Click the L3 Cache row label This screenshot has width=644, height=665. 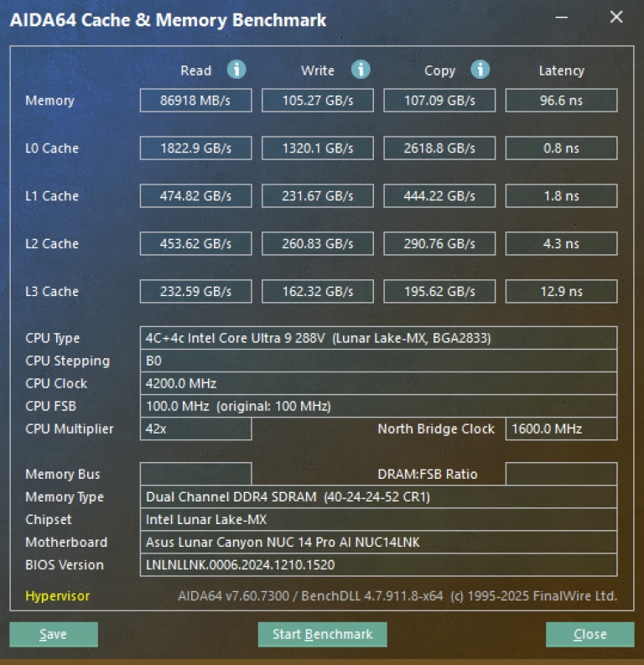click(52, 291)
